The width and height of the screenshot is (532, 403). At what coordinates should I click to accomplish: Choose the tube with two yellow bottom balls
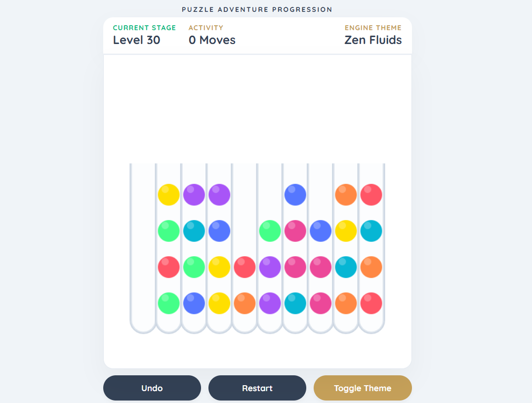pyautogui.click(x=219, y=248)
